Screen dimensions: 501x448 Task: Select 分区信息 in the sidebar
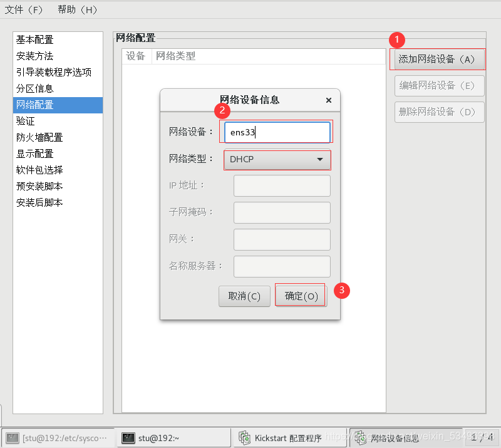34,88
